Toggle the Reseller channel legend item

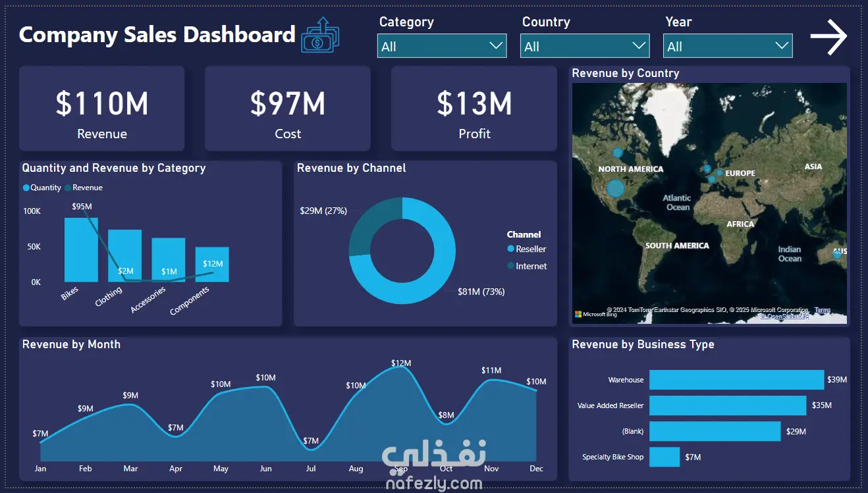click(x=527, y=249)
